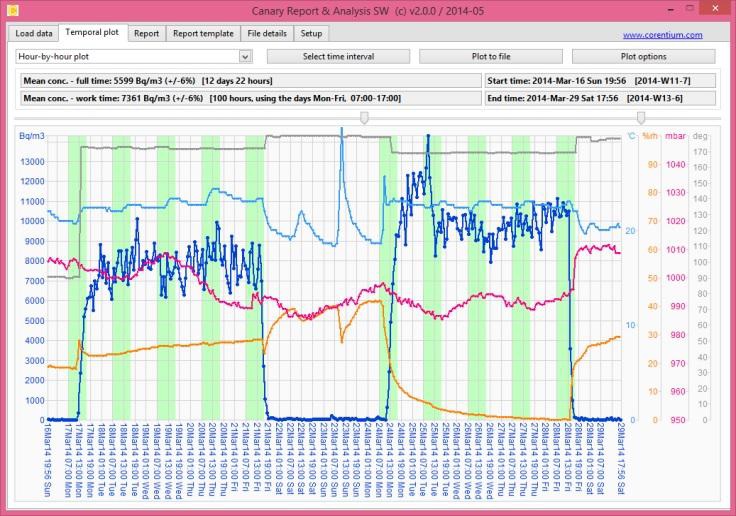
Task: Switch to the Temporal plot tab
Action: coord(92,32)
